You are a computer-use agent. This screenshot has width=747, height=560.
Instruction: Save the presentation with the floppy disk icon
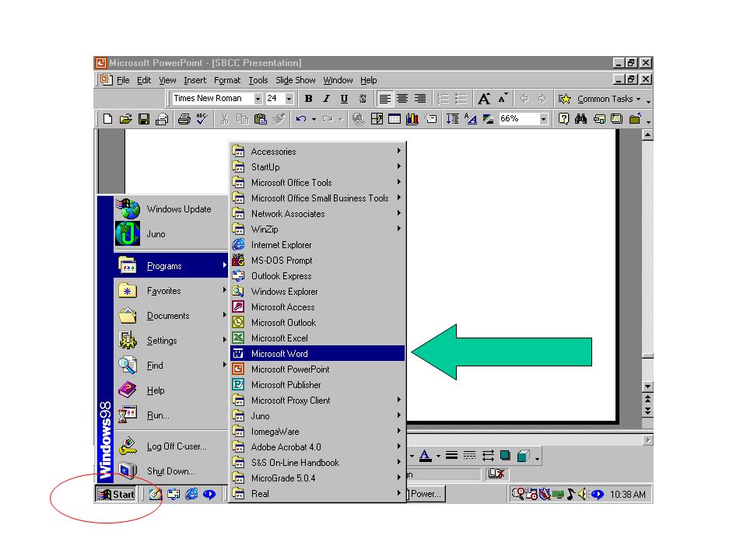point(144,118)
